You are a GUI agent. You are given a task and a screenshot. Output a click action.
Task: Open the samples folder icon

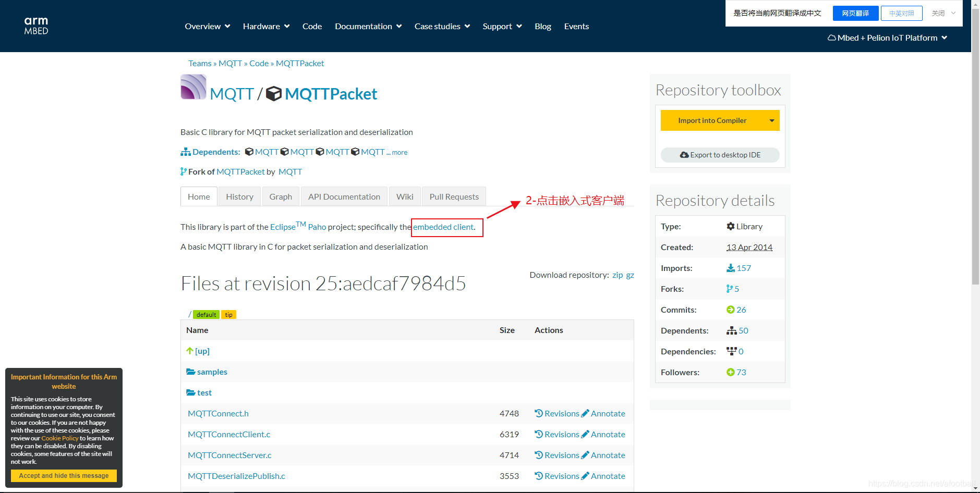click(x=190, y=372)
